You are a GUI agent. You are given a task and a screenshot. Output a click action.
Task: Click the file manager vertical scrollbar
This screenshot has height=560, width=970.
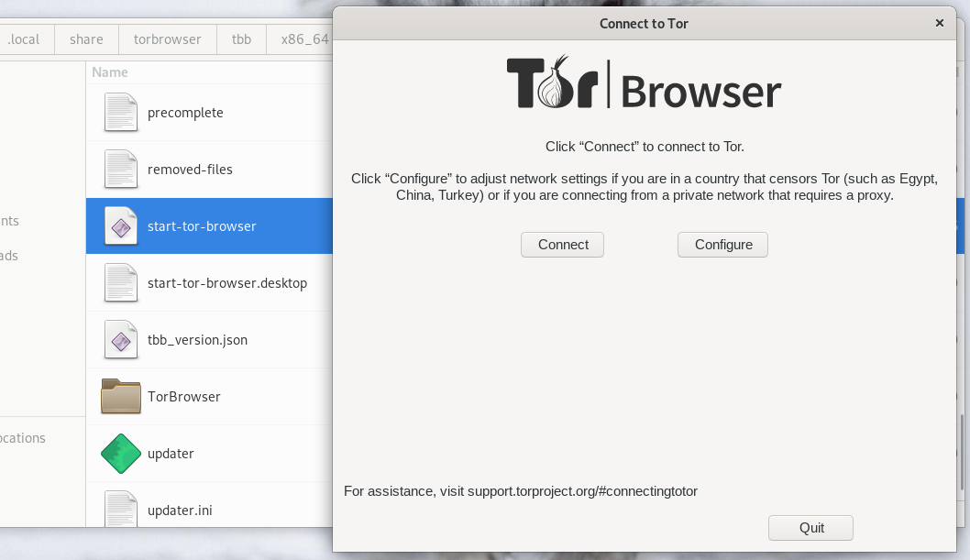tap(962, 455)
